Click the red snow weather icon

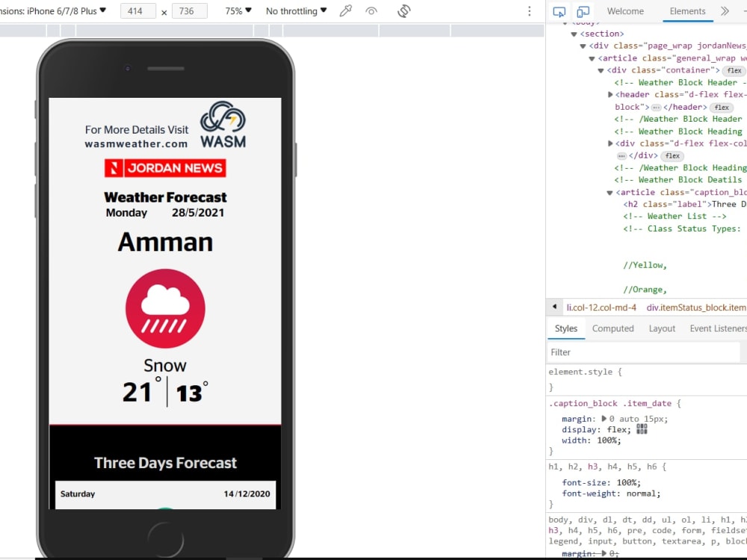(165, 308)
